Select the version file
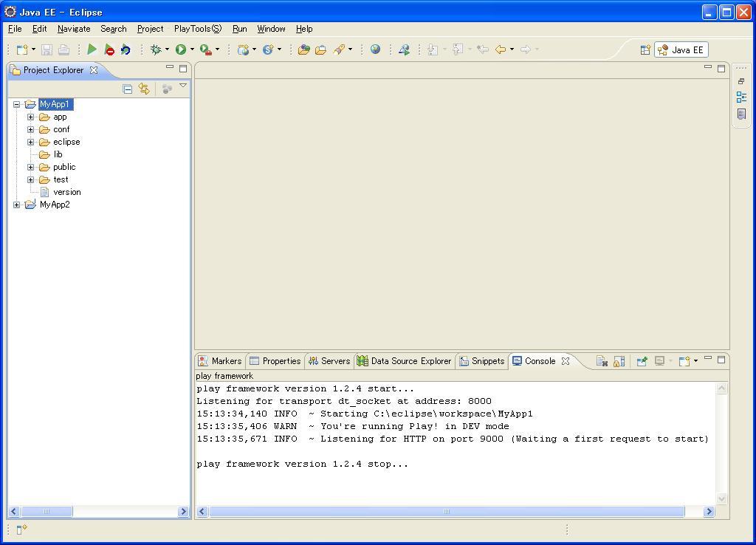This screenshot has height=545, width=756. click(x=67, y=192)
